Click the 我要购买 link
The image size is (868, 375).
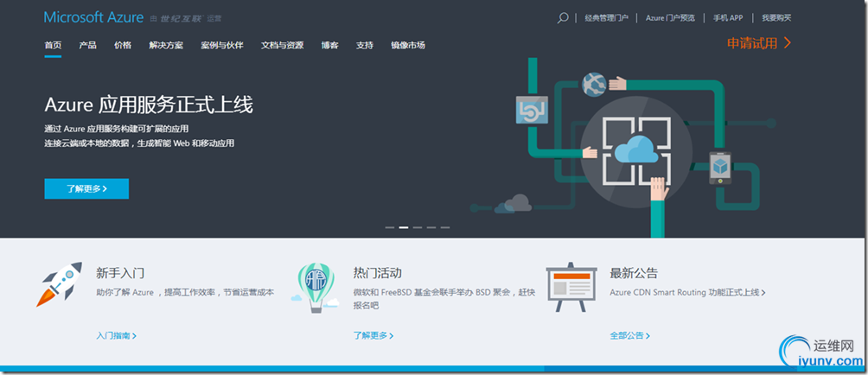(x=776, y=18)
